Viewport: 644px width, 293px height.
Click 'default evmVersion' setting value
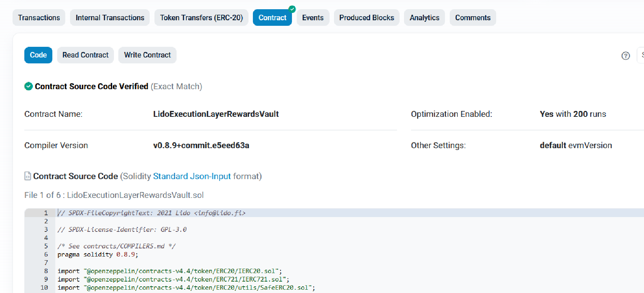(x=576, y=146)
